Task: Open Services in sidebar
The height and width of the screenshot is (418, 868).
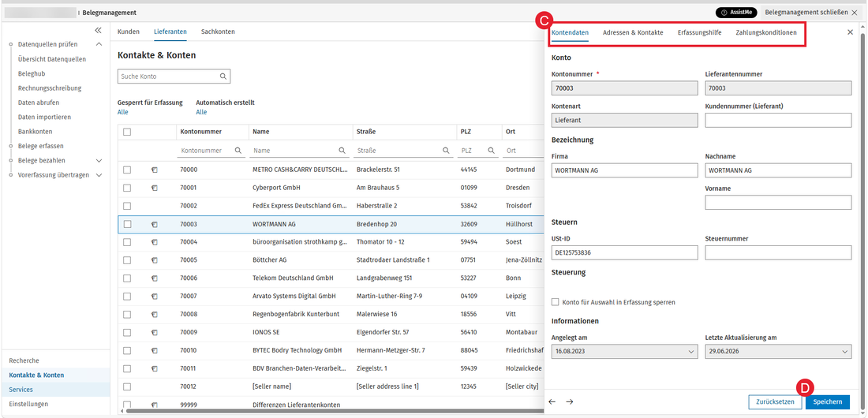Action: [21, 390]
